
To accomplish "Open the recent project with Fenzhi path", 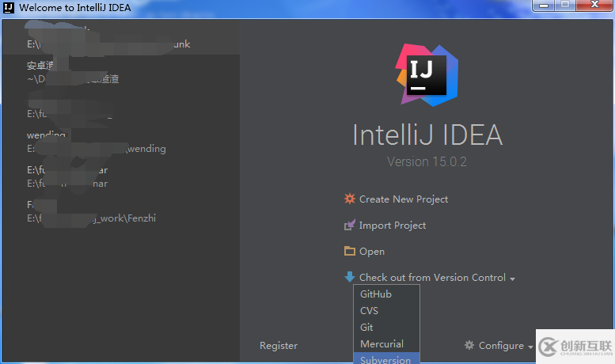I will tap(121, 211).
